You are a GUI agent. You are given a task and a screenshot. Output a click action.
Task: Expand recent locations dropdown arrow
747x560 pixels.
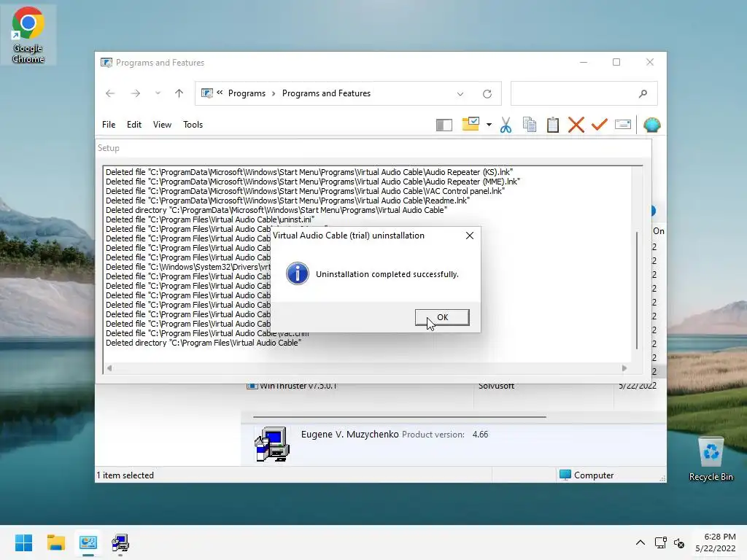[158, 93]
